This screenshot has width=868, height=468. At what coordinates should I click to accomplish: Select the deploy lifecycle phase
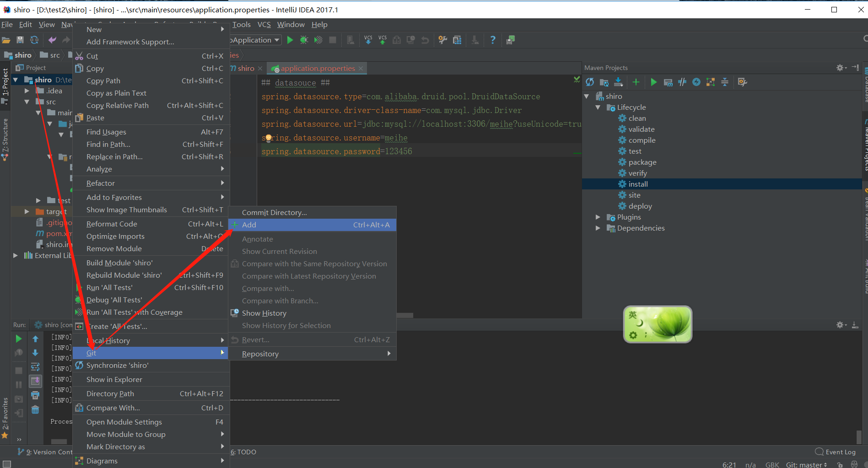[x=640, y=206]
